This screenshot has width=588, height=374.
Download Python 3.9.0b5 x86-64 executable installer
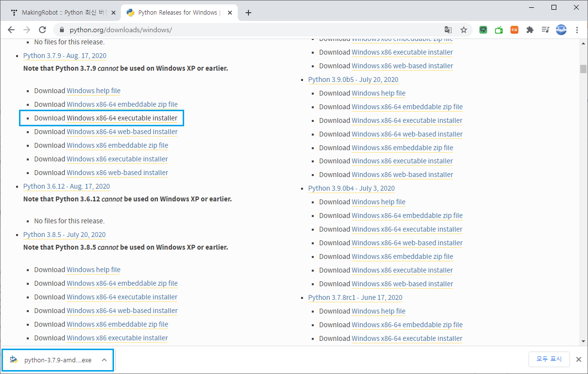(x=407, y=120)
